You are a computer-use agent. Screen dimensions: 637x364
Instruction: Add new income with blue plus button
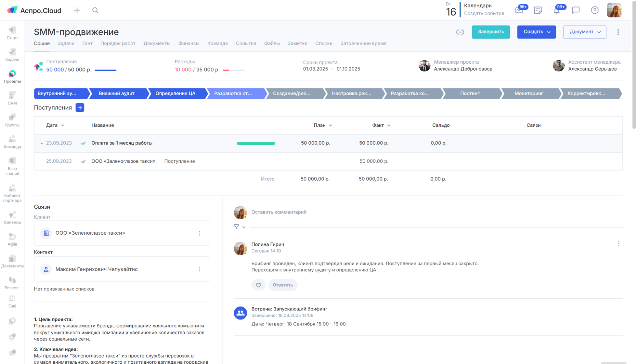(80, 108)
